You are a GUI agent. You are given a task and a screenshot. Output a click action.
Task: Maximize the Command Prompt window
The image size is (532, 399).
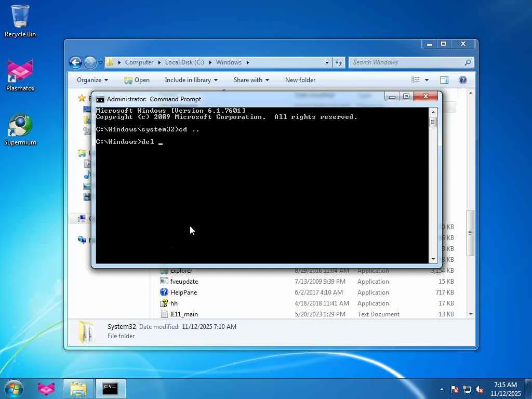(x=406, y=97)
